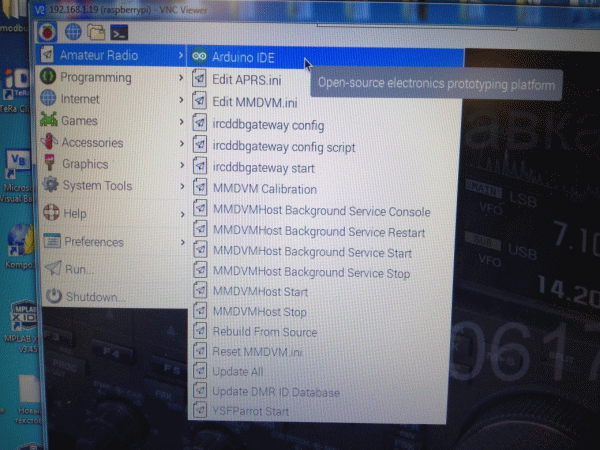The width and height of the screenshot is (600, 450).
Task: Click the Help lifebuoy icon
Action: 51,212
